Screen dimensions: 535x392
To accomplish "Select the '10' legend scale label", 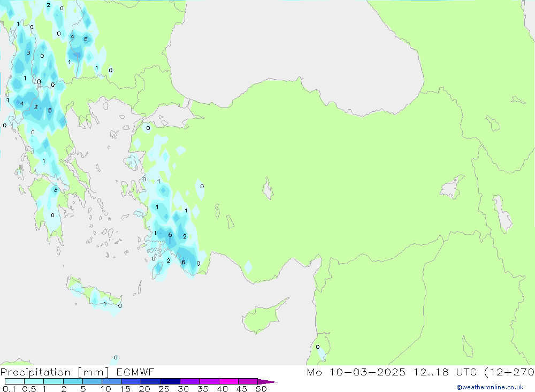I will pyautogui.click(x=106, y=389).
